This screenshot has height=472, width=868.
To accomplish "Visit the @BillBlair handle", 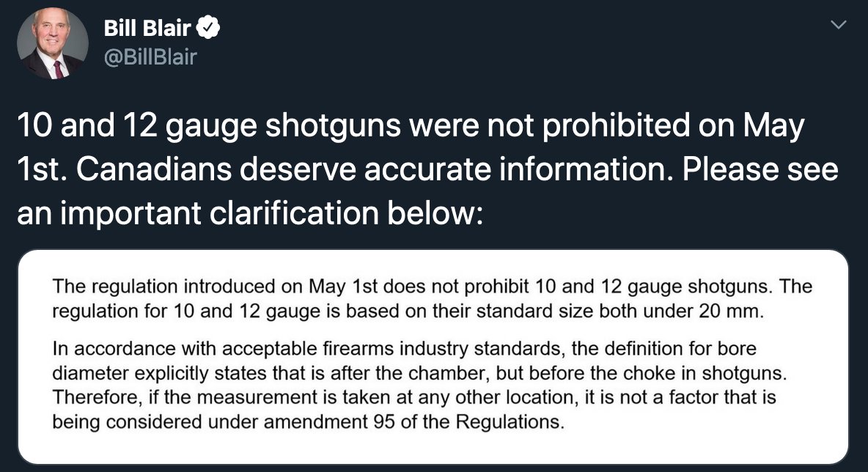I will click(x=150, y=57).
